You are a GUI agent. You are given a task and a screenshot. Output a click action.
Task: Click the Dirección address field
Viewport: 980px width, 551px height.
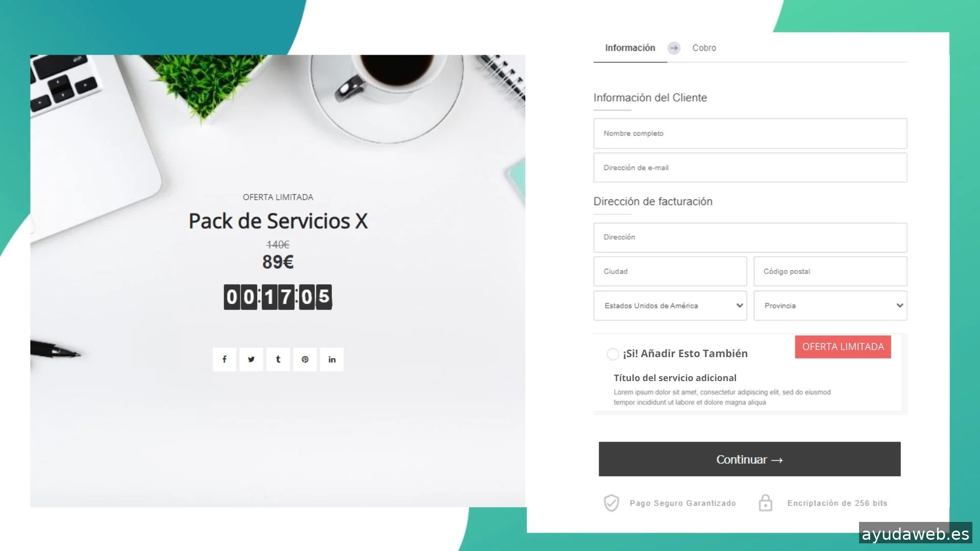pyautogui.click(x=750, y=237)
